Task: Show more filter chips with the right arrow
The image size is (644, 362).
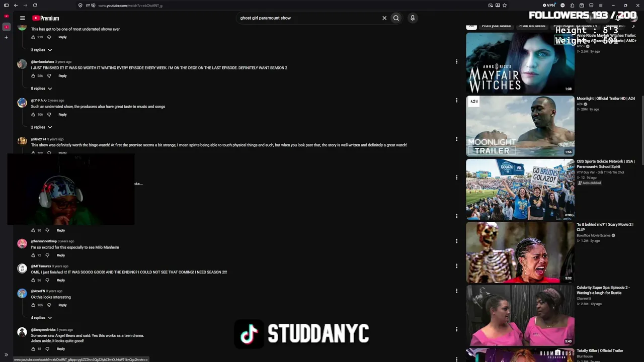Action: coord(633,26)
